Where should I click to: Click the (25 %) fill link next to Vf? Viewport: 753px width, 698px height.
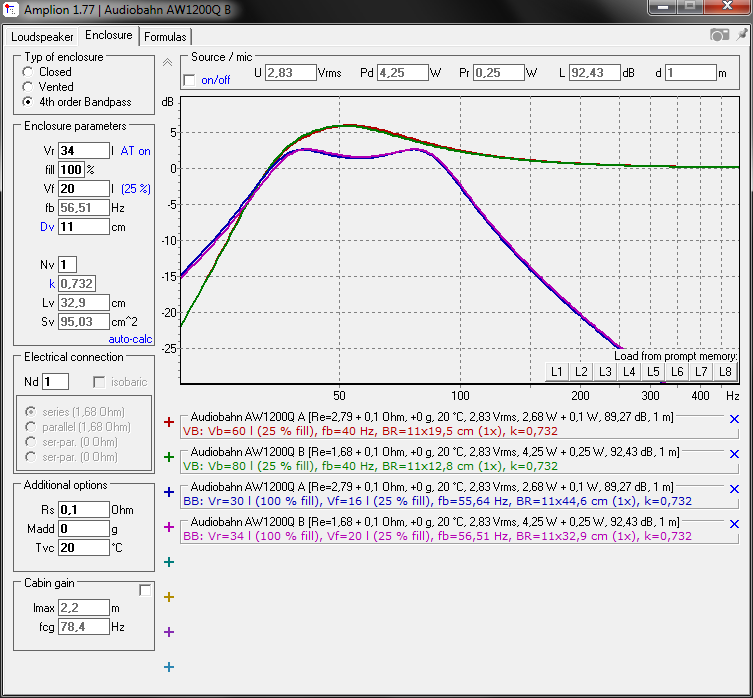136,189
